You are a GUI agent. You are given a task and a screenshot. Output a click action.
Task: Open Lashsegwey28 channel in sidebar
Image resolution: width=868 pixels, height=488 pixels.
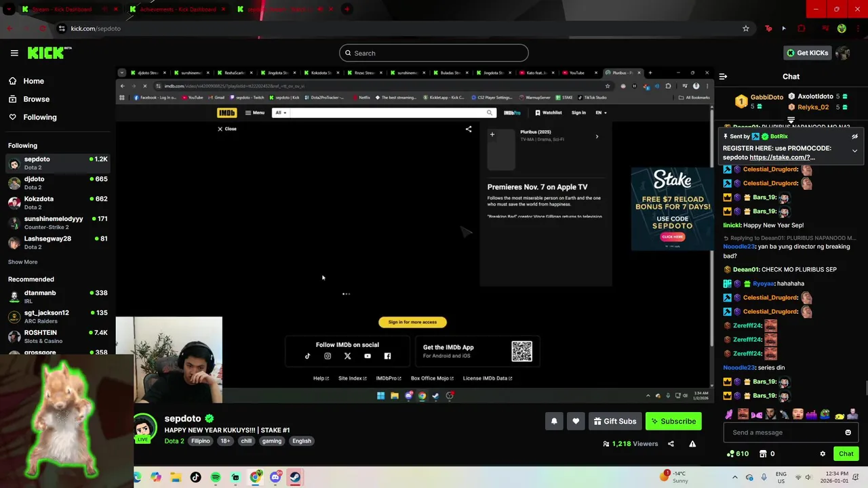coord(58,242)
